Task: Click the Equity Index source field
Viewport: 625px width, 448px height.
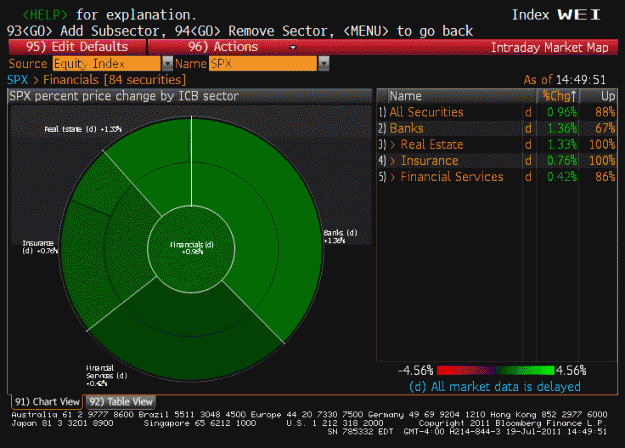Action: [x=106, y=64]
